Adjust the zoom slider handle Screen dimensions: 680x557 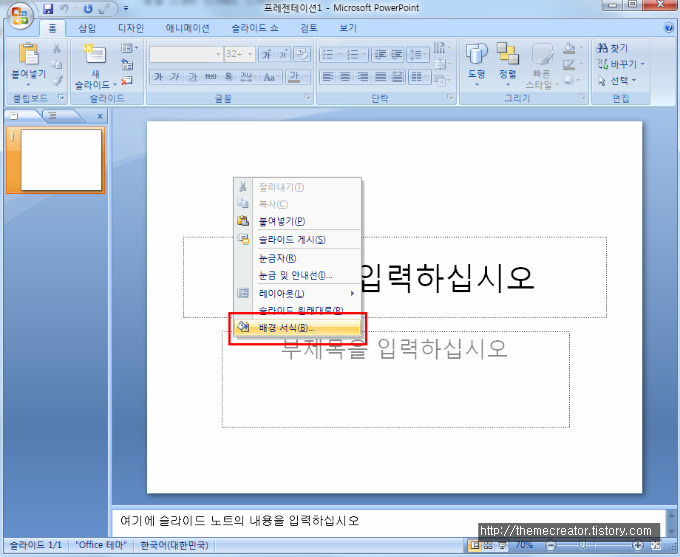coord(583,545)
